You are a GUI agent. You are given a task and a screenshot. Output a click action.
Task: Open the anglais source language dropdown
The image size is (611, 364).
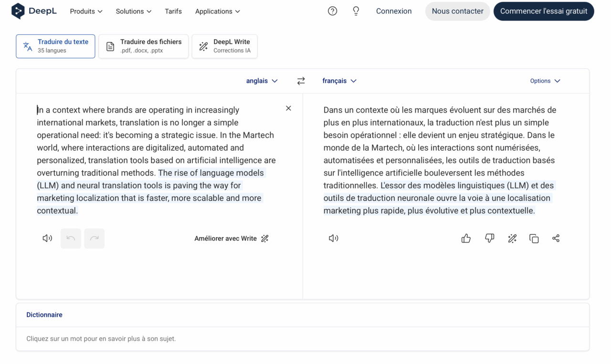[262, 81]
